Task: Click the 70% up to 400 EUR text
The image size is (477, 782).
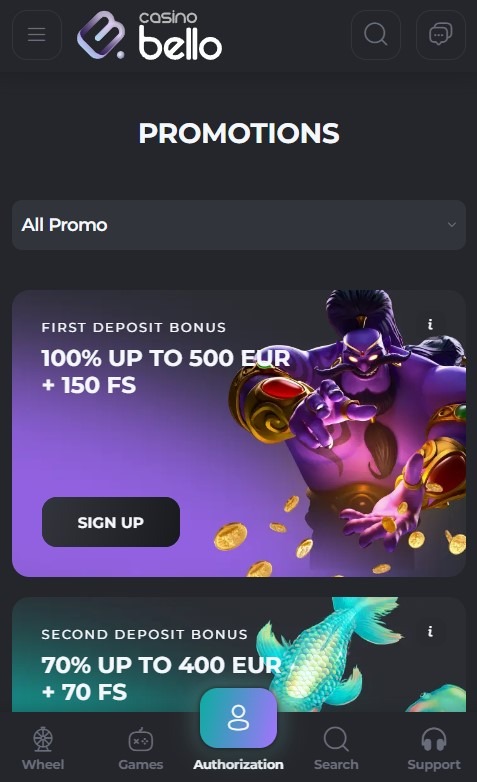Action: (162, 665)
